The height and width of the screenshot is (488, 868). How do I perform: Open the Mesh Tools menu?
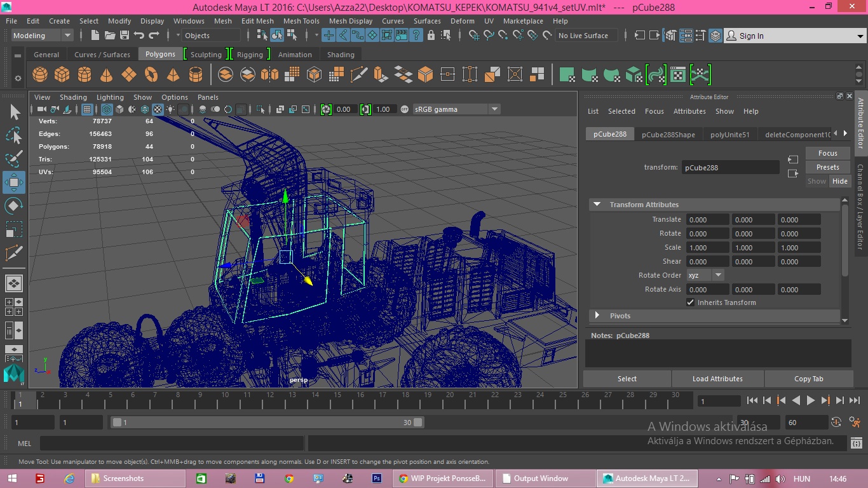[x=301, y=21]
